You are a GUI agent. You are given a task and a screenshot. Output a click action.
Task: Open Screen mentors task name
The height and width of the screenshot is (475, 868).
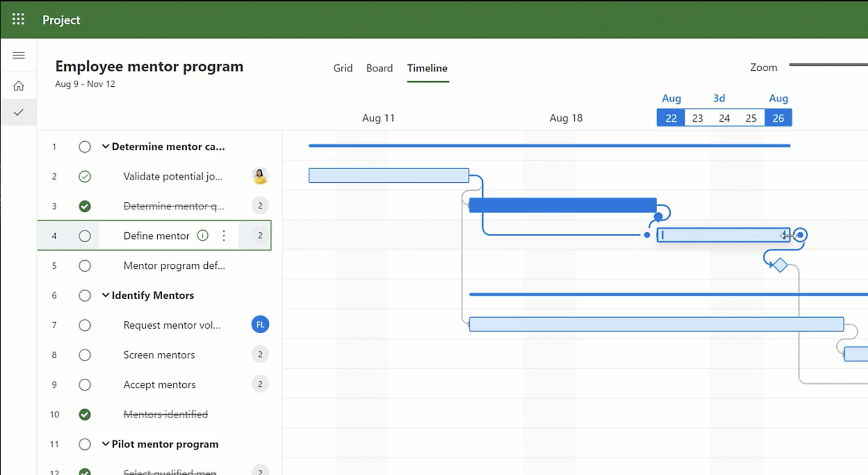click(159, 355)
